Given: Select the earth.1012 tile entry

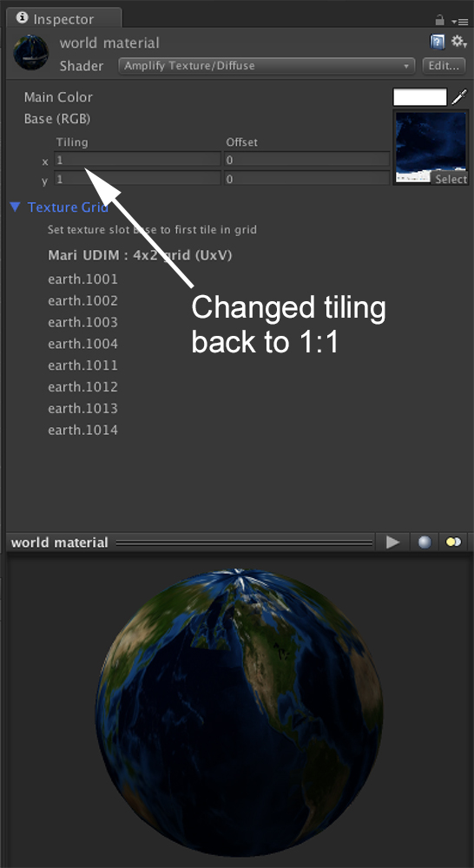Looking at the screenshot, I should click(x=83, y=387).
